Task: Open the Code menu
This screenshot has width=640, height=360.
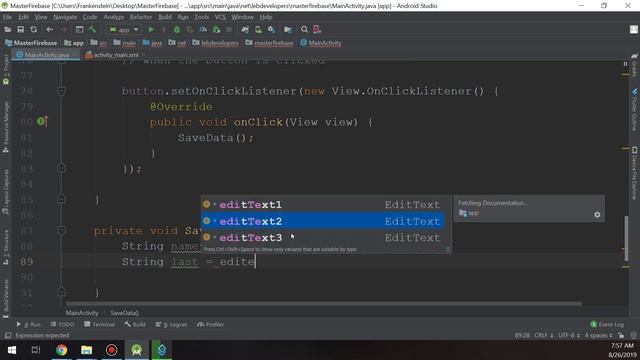Action: point(90,17)
